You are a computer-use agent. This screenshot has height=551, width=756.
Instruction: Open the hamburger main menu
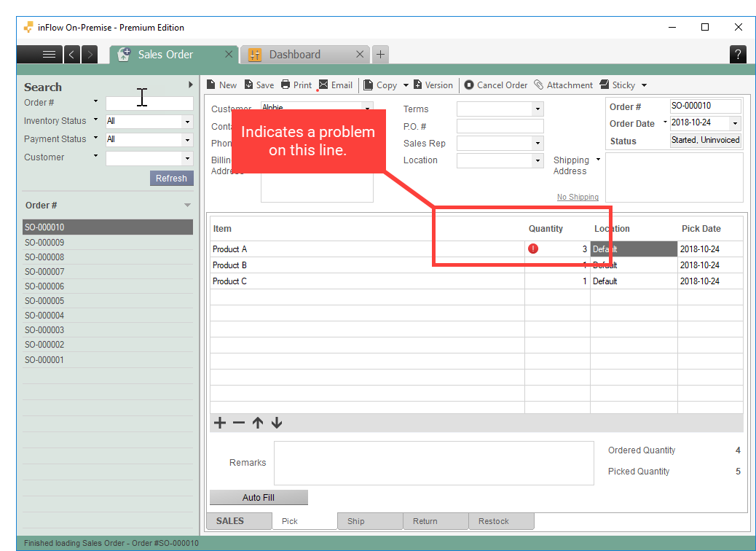pos(49,55)
